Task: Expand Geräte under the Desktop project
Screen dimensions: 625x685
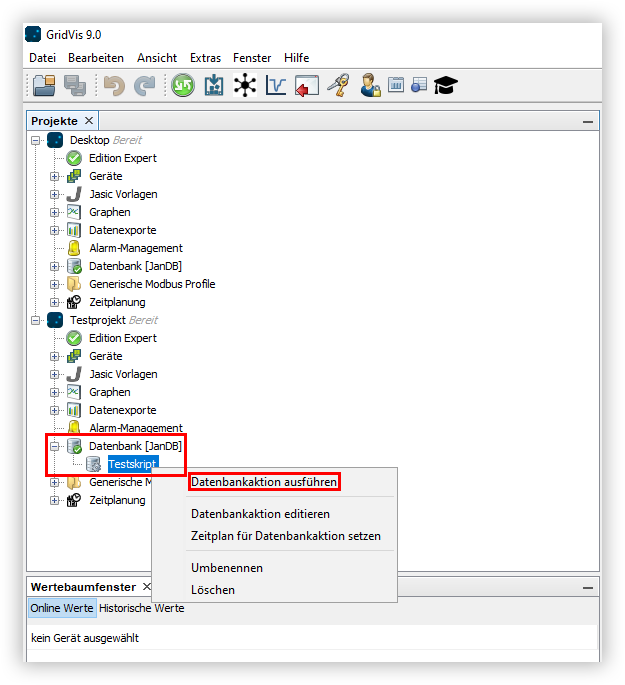Action: [x=55, y=176]
